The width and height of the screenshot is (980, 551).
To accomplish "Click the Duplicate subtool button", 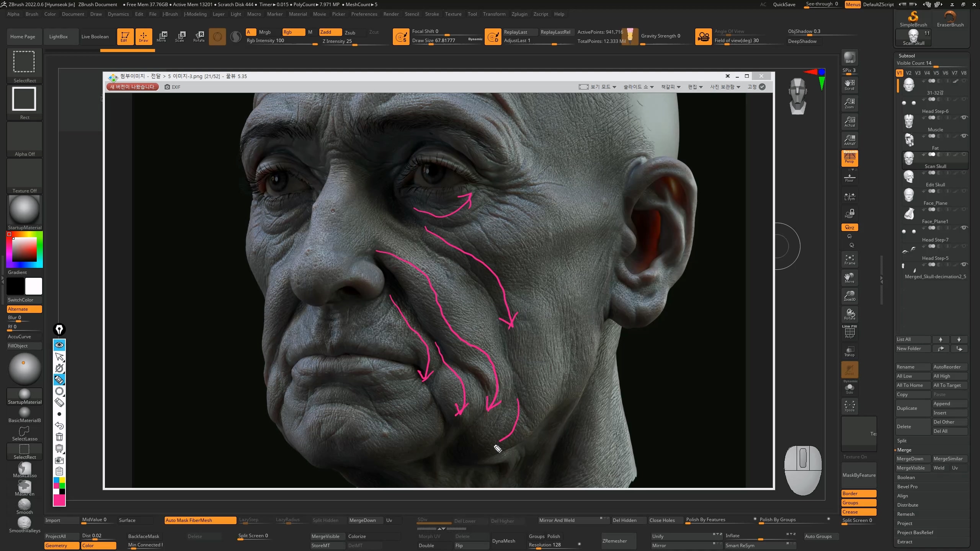I will (913, 408).
